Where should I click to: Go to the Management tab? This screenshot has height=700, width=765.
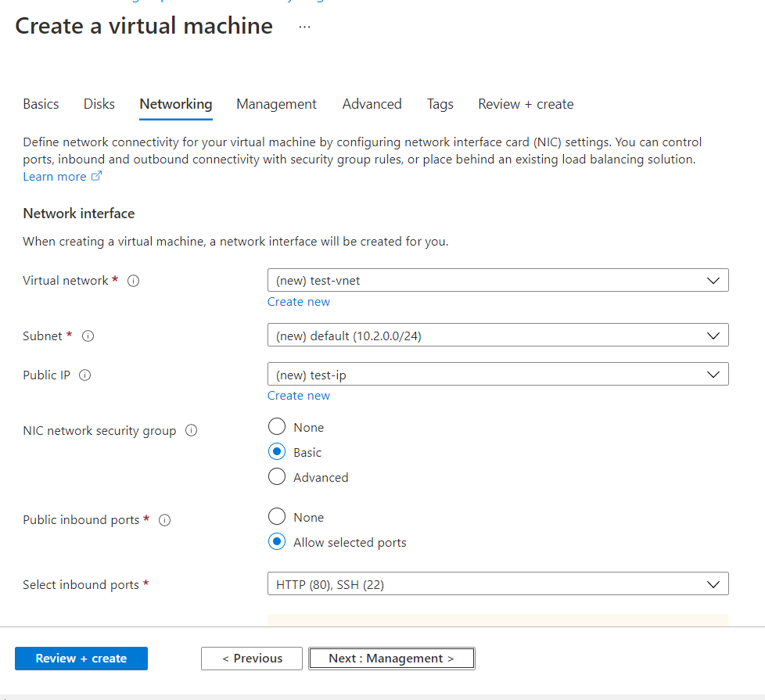pyautogui.click(x=276, y=104)
